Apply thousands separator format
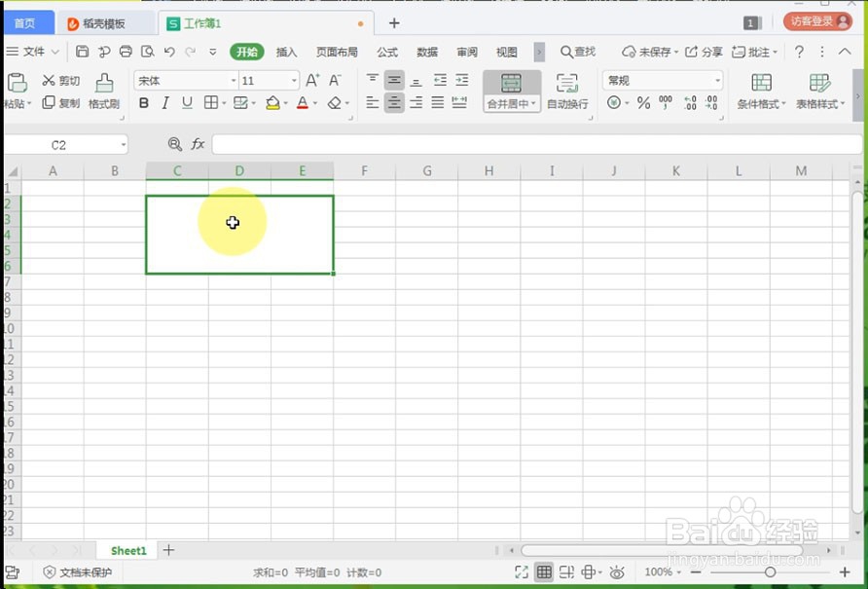The height and width of the screenshot is (589, 868). [666, 103]
